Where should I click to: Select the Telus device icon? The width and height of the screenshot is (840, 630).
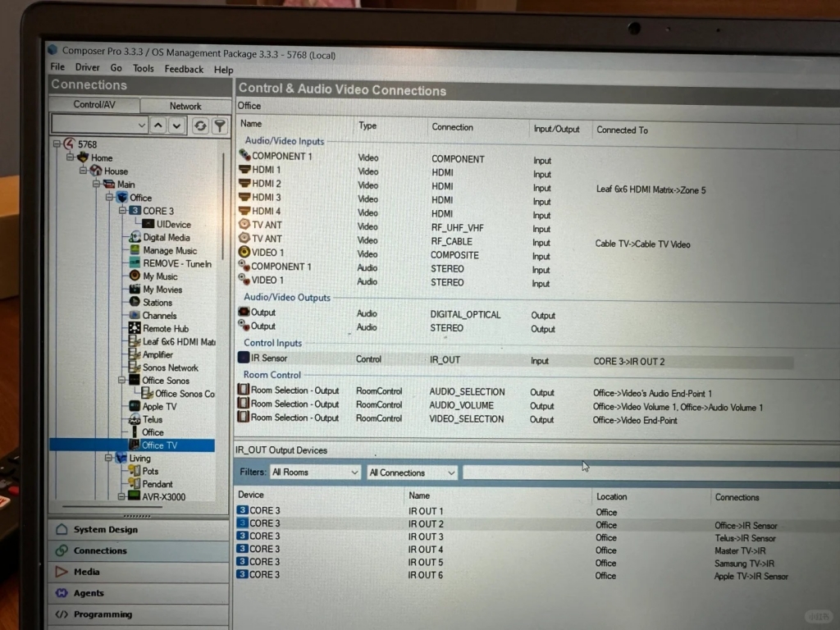(x=135, y=419)
